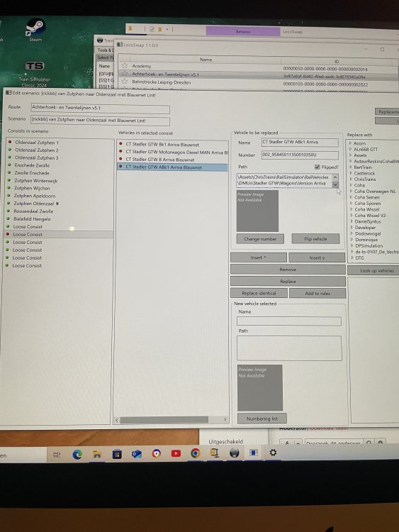Click the Remove button

click(288, 270)
